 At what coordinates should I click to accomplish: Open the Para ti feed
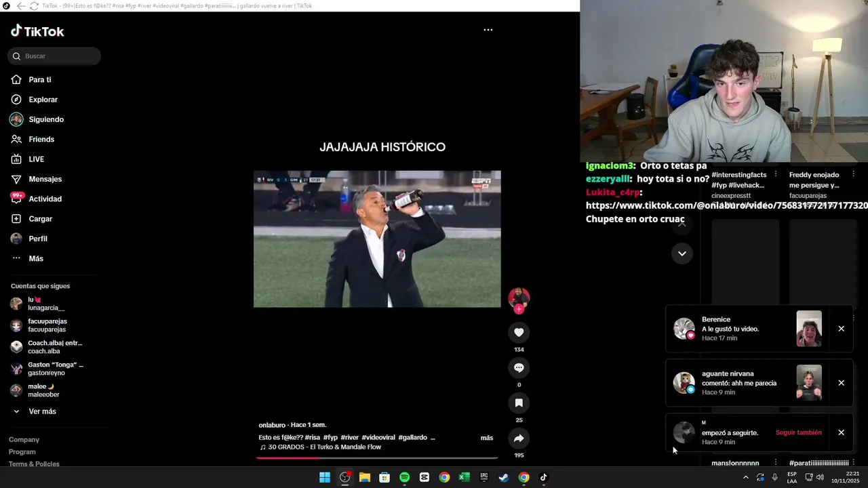pyautogui.click(x=39, y=80)
